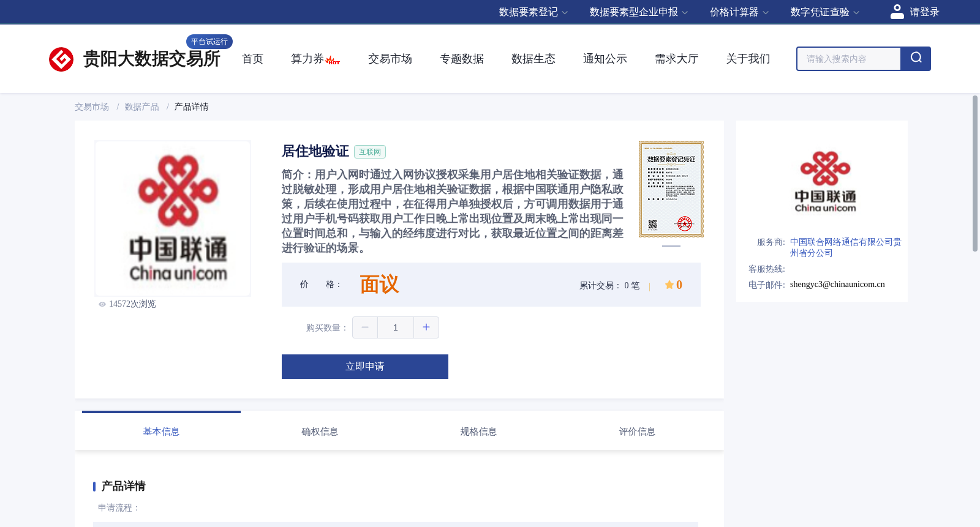Click the email shengyc3@chinaunicom.cn
This screenshot has height=527, width=980.
coord(837,285)
